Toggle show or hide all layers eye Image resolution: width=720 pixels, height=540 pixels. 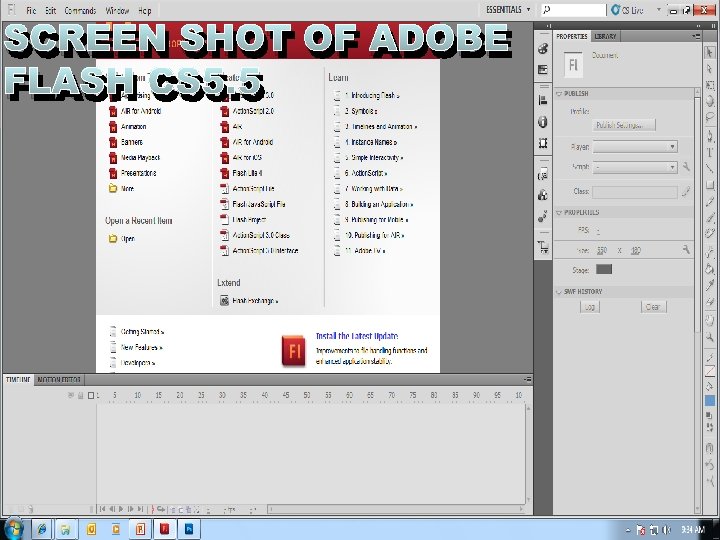coord(71,395)
